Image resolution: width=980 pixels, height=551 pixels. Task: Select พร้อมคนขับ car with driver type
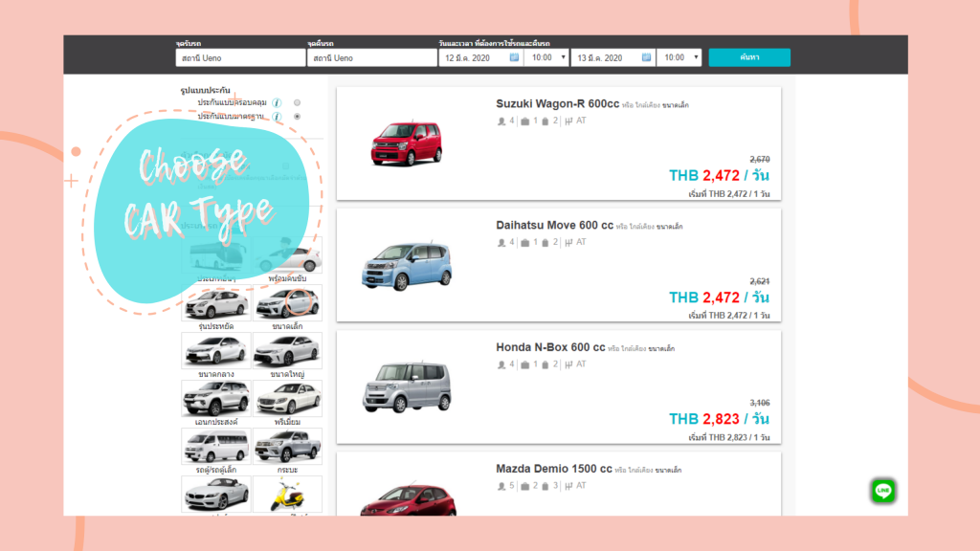click(287, 254)
